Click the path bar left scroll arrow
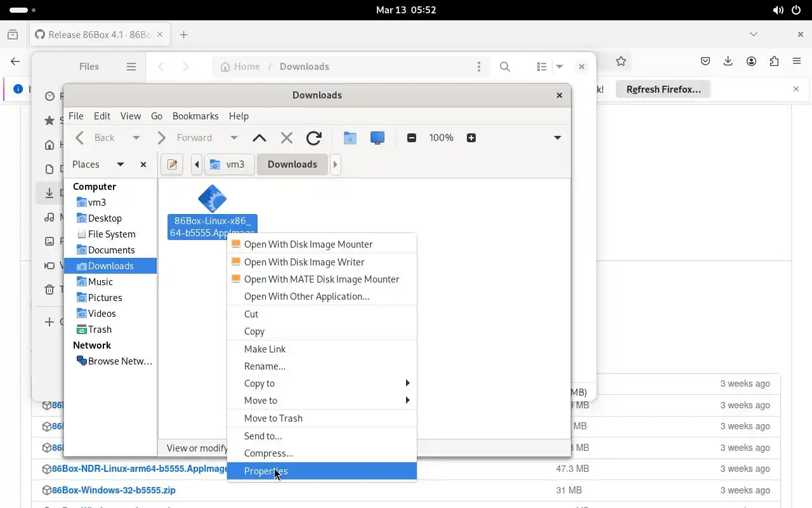Viewport: 812px width, 508px height. coord(197,164)
